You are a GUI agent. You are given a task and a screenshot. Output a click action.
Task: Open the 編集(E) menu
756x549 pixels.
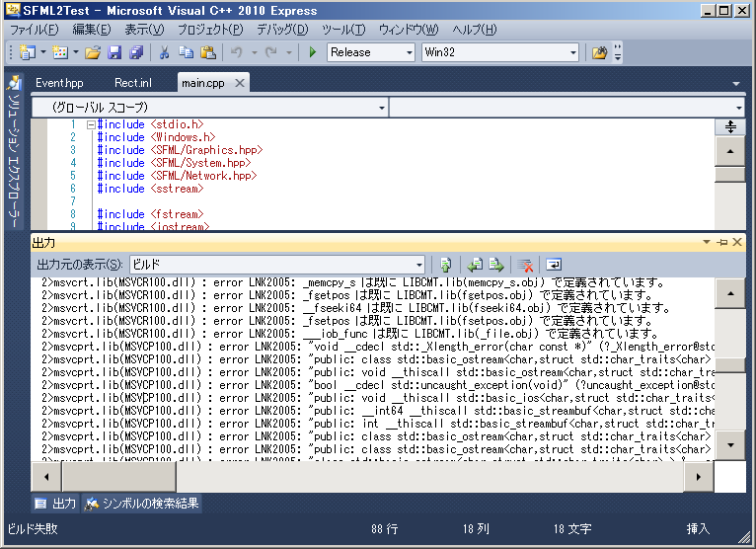(x=92, y=30)
